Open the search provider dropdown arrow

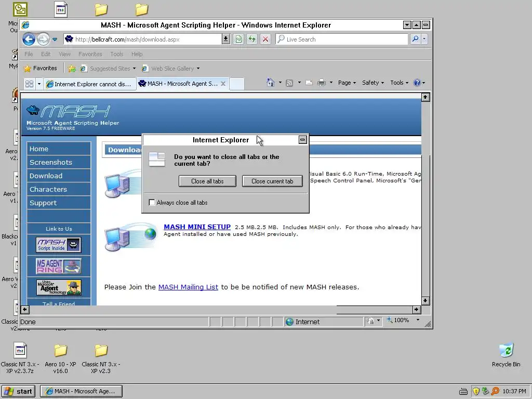click(x=424, y=39)
